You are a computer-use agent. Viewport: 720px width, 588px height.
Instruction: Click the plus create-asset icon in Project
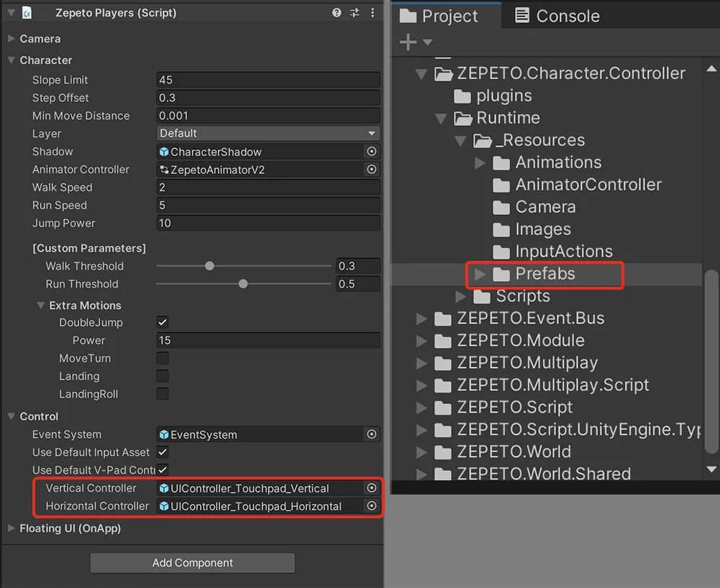pos(408,42)
